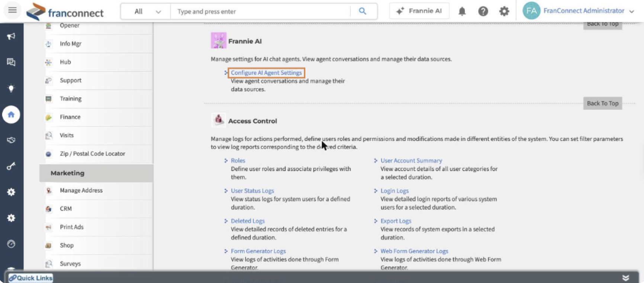Open the User Account Summary link
This screenshot has width=644, height=283.
(x=411, y=160)
